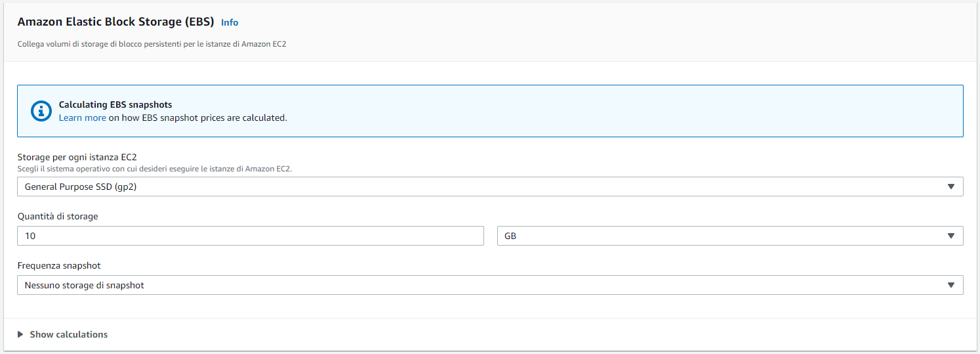This screenshot has width=980, height=354.
Task: Click the Quantità di storage label
Action: pyautogui.click(x=58, y=216)
